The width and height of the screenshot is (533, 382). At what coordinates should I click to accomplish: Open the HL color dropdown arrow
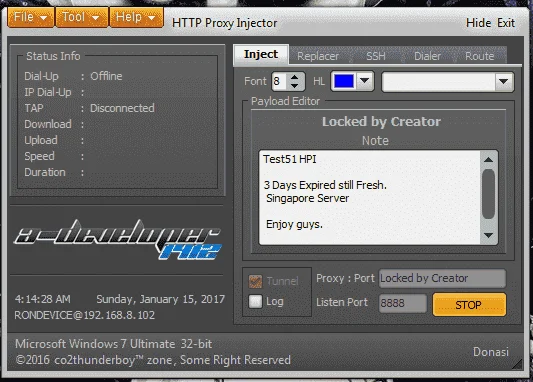click(365, 81)
